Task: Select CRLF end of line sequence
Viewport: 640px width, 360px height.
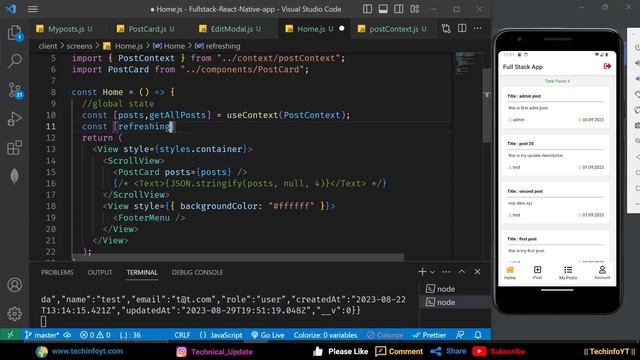Action: pos(182,335)
